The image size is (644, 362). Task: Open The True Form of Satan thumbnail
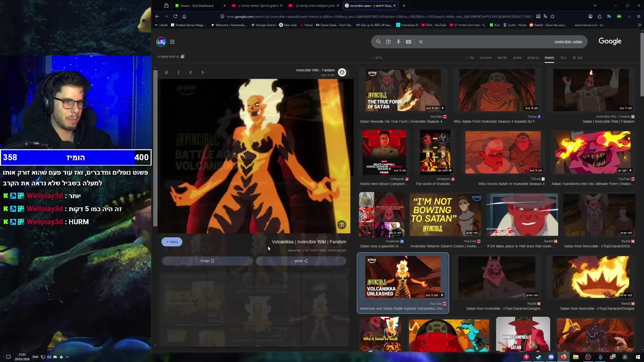click(x=403, y=90)
